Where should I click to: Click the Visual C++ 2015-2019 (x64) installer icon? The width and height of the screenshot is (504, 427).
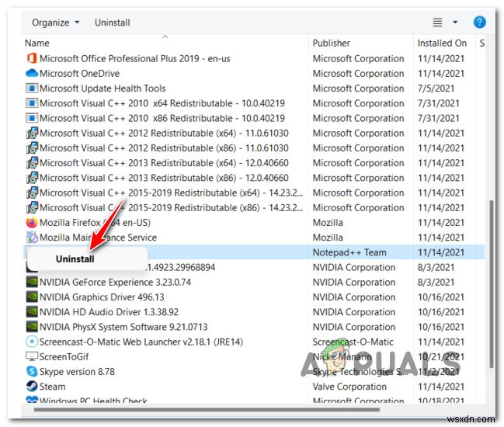coord(32,193)
